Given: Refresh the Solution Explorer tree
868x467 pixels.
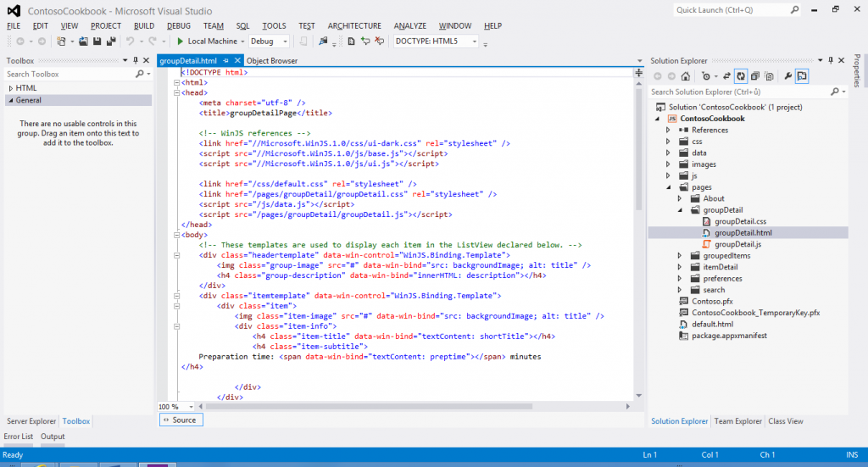Looking at the screenshot, I should point(740,76).
